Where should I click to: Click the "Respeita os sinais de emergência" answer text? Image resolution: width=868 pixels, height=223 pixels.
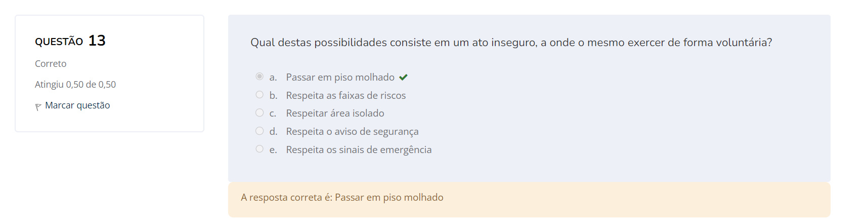point(359,150)
